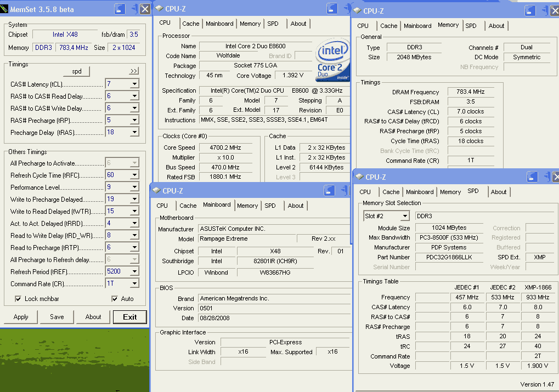Open the Performance Level dropdown

pyautogui.click(x=134, y=187)
